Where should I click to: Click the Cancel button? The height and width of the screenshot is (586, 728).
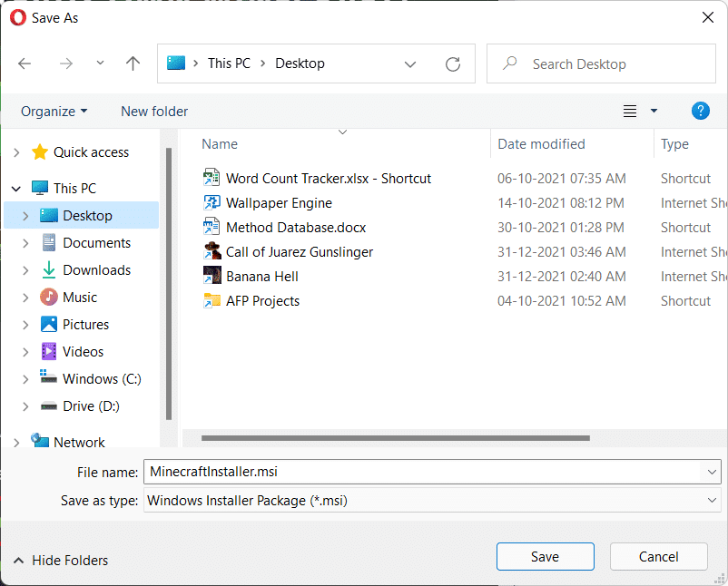658,556
